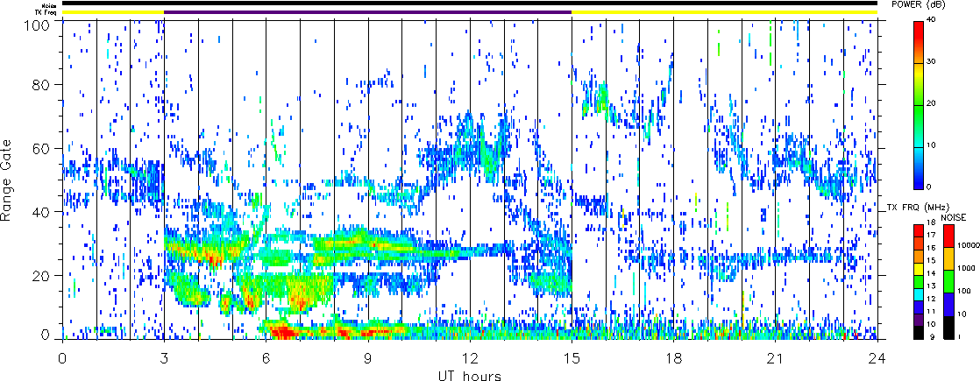Click the '1000' tick on NOISE legend

(x=966, y=268)
